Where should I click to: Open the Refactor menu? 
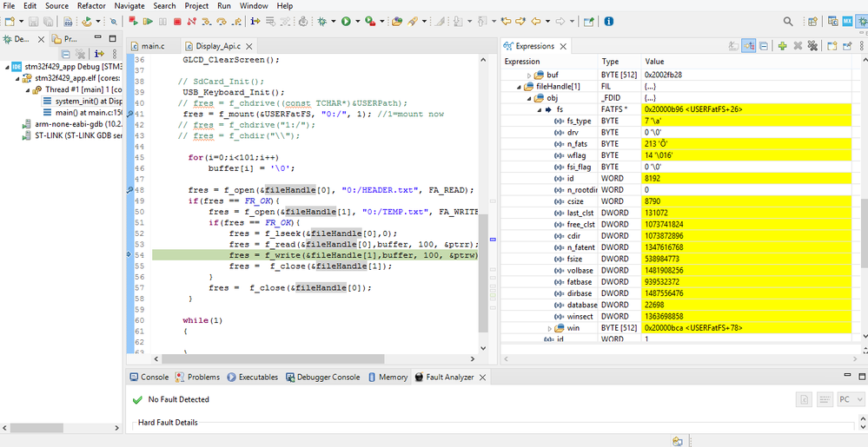(91, 6)
